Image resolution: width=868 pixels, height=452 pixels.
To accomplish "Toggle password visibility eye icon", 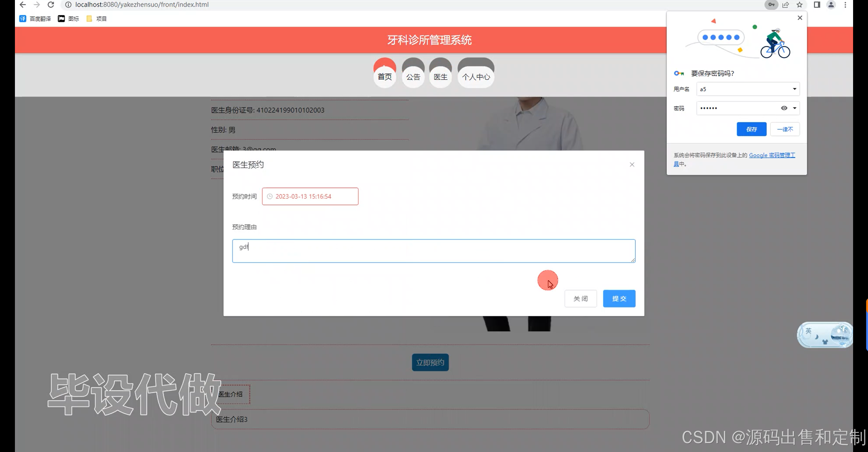I will coord(784,108).
